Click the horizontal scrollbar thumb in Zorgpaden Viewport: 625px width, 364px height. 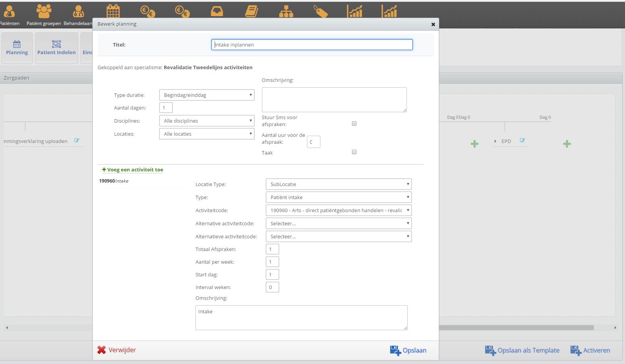[516, 328]
